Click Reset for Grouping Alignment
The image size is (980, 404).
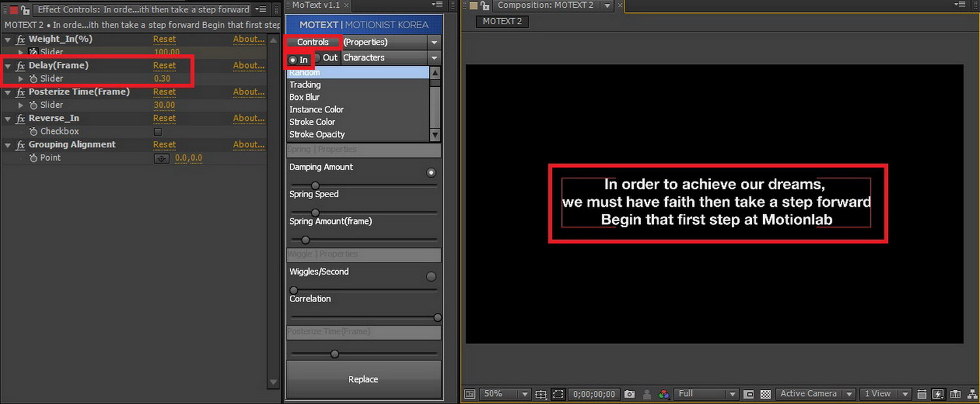(x=165, y=145)
